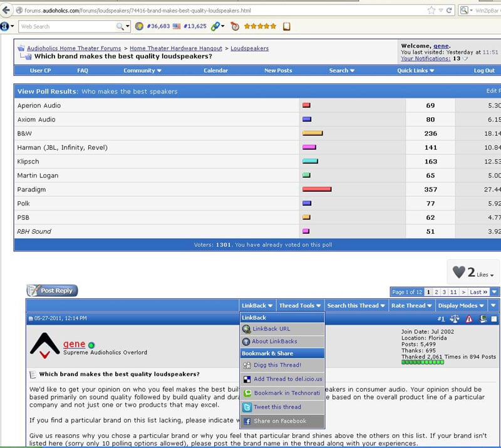
Task: Open the Loudspeakers breadcrumb link
Action: [x=249, y=48]
